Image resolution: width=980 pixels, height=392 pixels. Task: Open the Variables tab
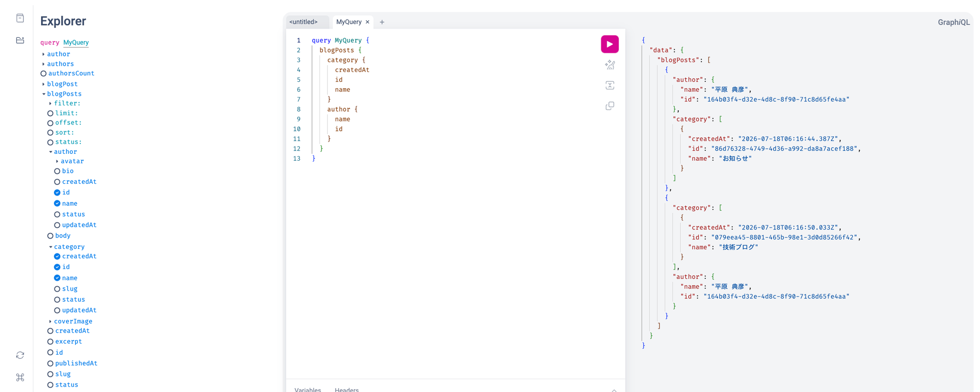tap(308, 390)
